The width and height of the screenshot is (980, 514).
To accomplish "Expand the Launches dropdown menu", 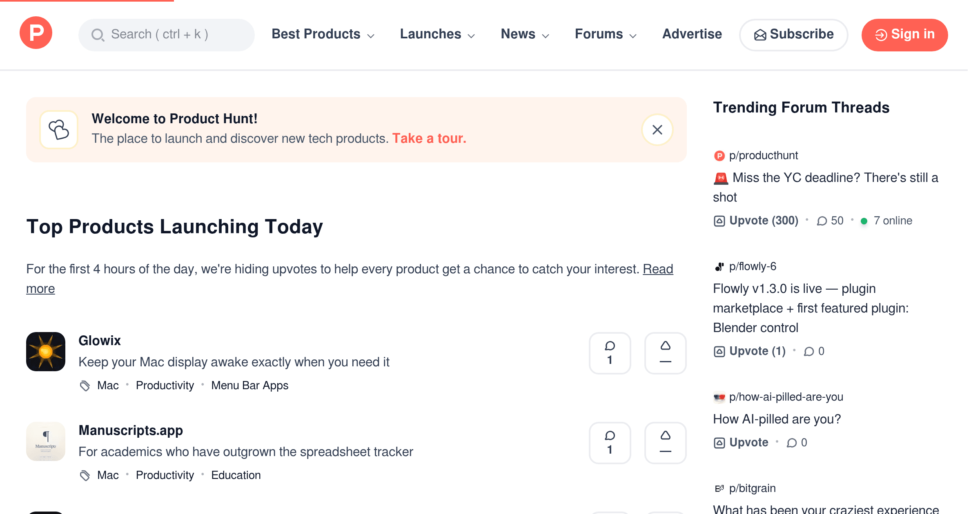I will (437, 34).
